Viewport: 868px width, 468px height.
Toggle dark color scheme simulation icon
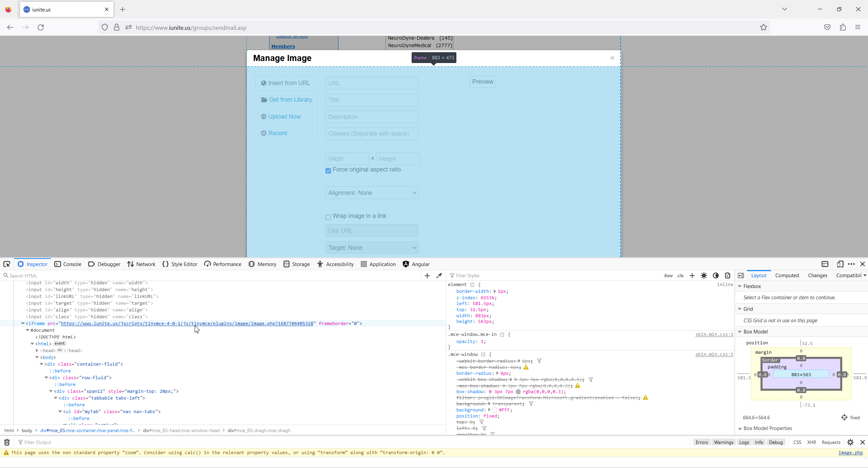(x=716, y=276)
